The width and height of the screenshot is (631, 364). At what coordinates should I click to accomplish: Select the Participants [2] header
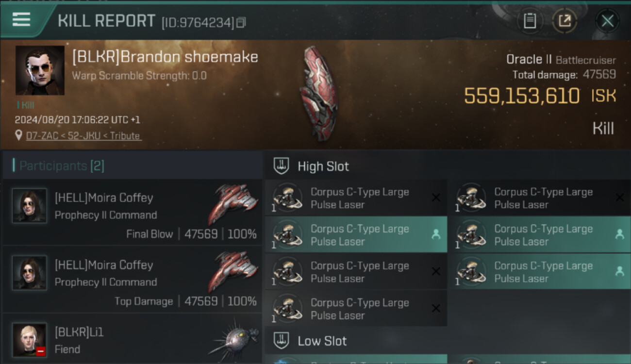point(62,166)
